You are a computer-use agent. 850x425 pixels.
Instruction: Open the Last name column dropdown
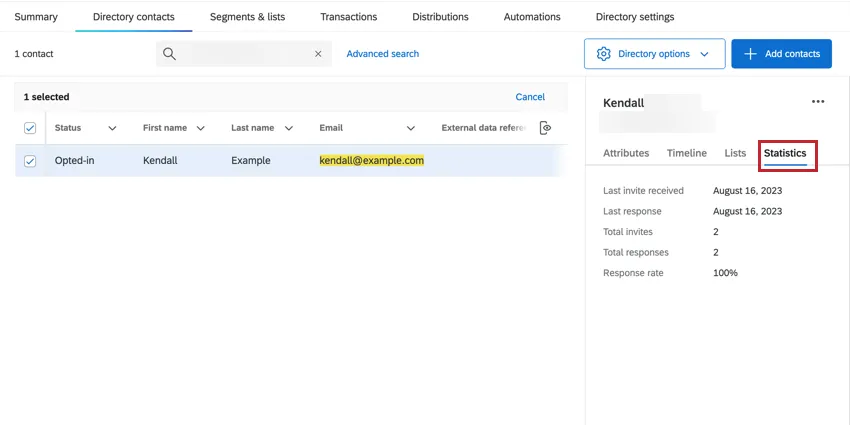289,128
